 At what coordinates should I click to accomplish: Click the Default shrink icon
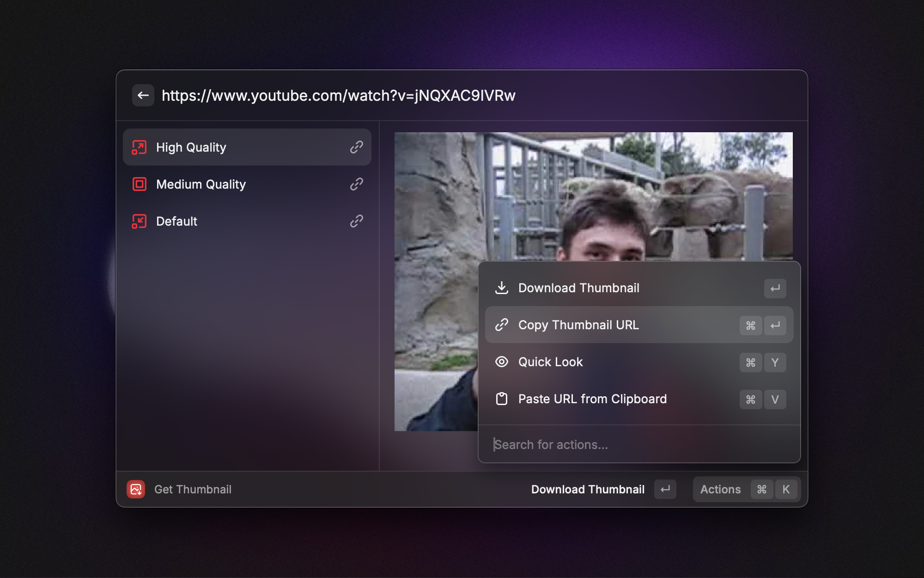(x=139, y=221)
